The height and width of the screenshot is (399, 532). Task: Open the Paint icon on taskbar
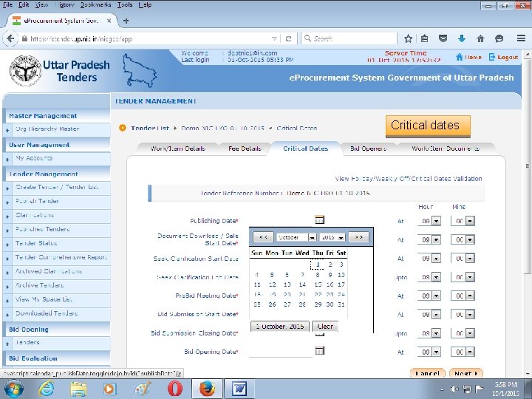[142, 389]
